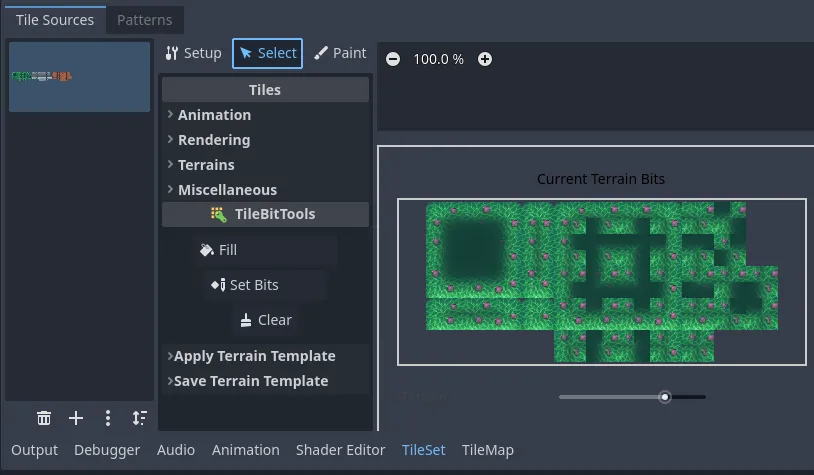Click the zoom in plus icon

[x=485, y=59]
